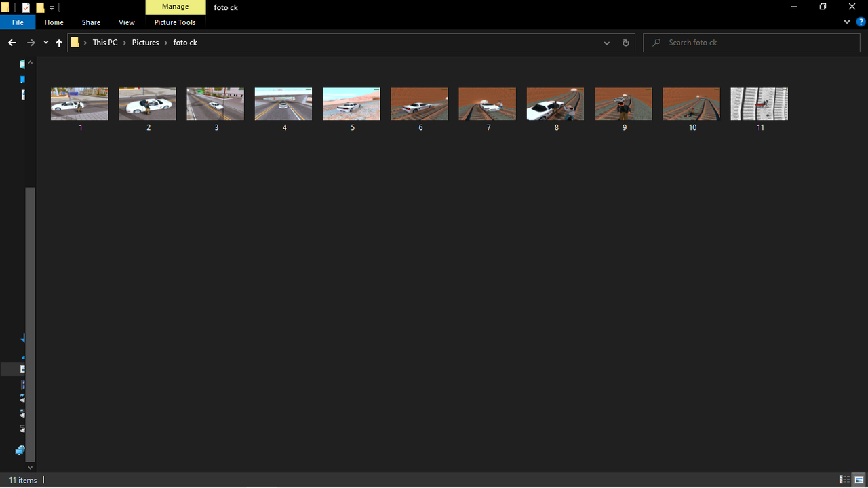Navigate to Pictures breadcrumb
Screen dimensions: 868x488
tap(145, 43)
